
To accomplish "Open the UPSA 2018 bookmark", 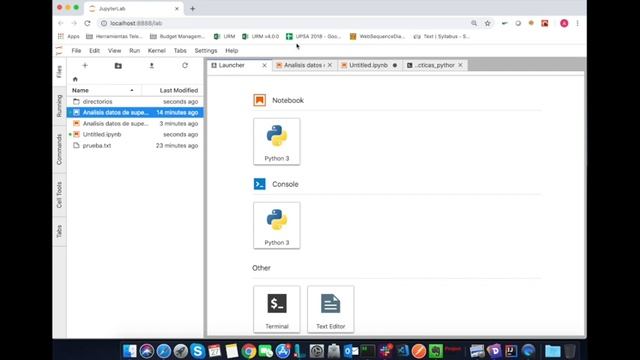I will click(313, 36).
